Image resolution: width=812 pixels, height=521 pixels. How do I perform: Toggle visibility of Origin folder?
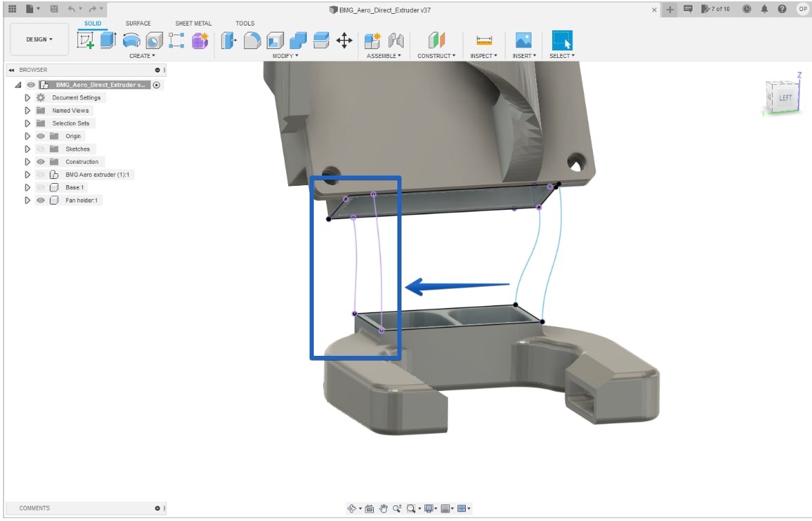(x=40, y=136)
